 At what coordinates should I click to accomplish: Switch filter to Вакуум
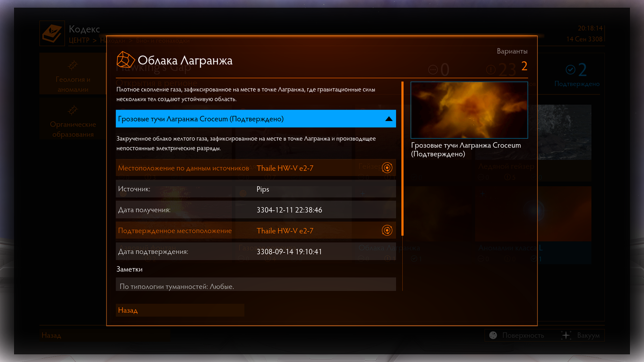[581, 335]
